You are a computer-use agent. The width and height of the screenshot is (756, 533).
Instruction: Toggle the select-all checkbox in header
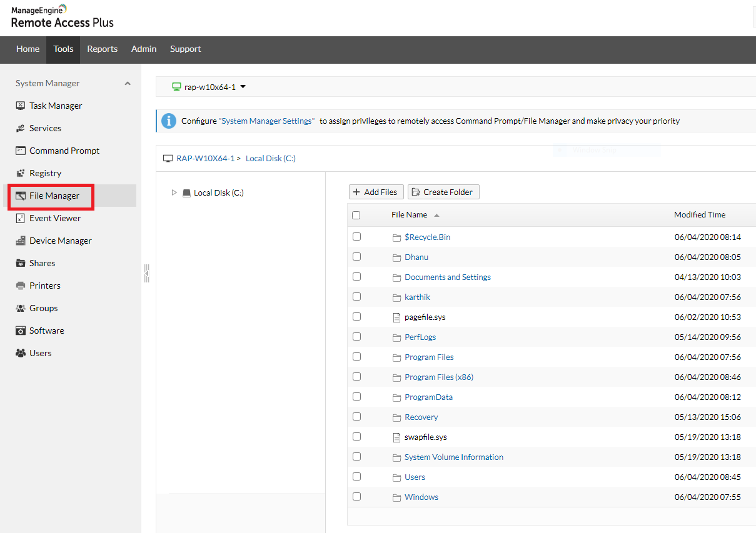(x=356, y=215)
